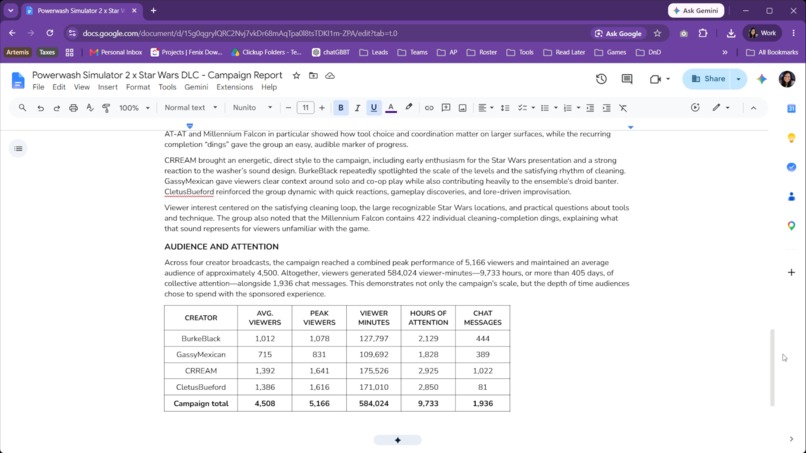806x453 pixels.
Task: Click the video call camera icon
Action: tap(655, 79)
